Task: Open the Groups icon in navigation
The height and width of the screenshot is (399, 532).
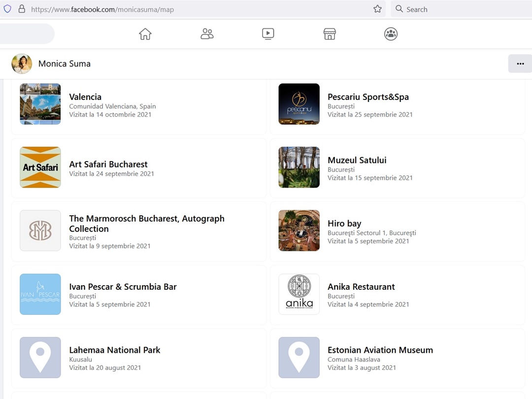Action: [x=391, y=34]
